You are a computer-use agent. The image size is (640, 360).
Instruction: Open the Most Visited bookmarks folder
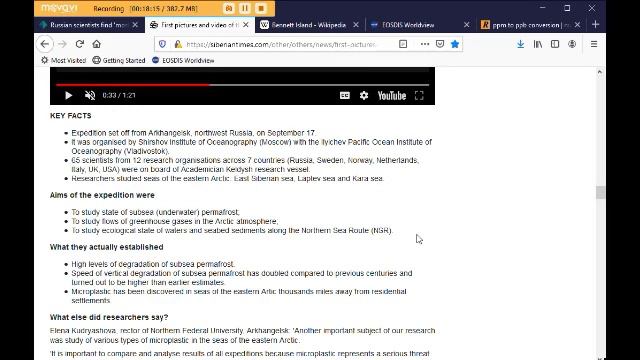pos(63,60)
